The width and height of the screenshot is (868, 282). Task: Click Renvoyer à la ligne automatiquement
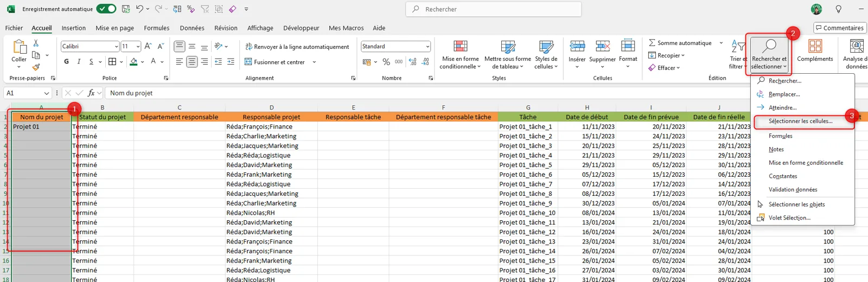tap(297, 47)
